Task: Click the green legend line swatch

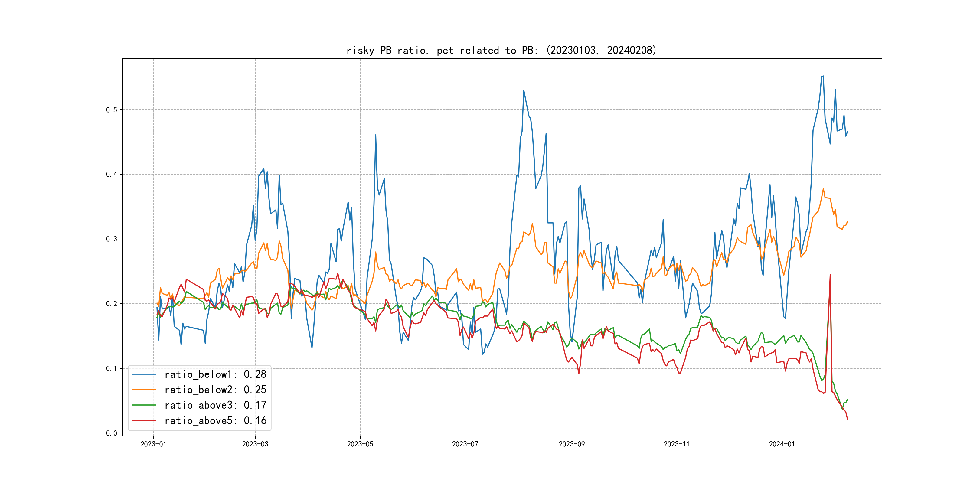Action: 144,405
